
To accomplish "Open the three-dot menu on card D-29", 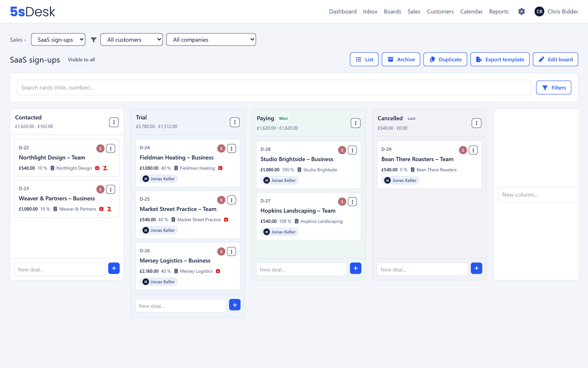I will point(473,150).
